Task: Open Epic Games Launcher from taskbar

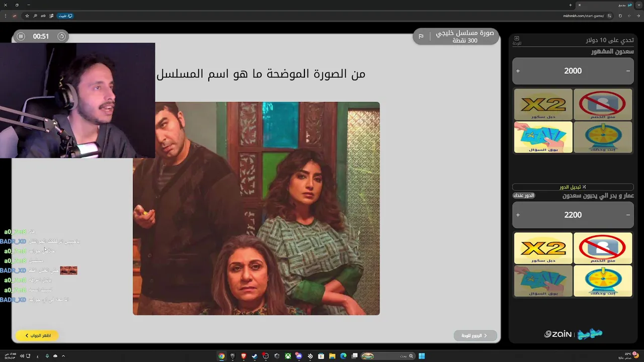Action: coord(232,356)
